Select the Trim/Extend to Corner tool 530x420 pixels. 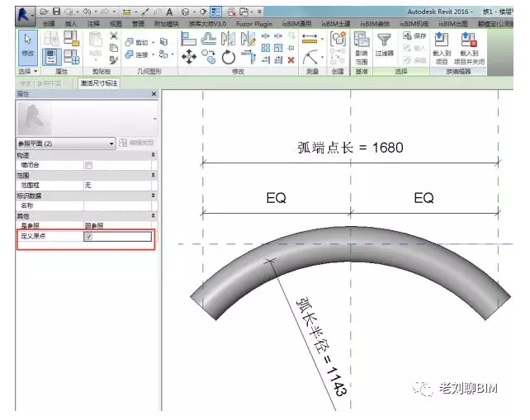coord(248,56)
